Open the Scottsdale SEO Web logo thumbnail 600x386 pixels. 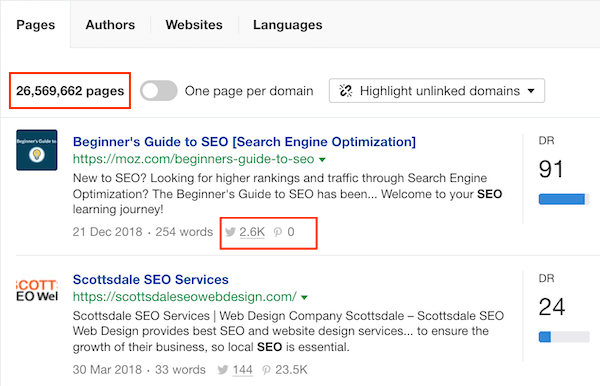point(37,290)
